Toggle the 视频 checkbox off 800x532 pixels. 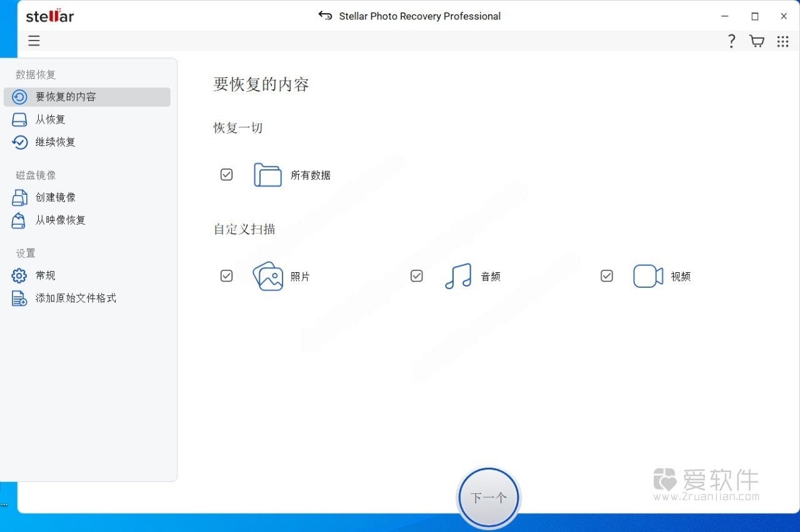606,275
